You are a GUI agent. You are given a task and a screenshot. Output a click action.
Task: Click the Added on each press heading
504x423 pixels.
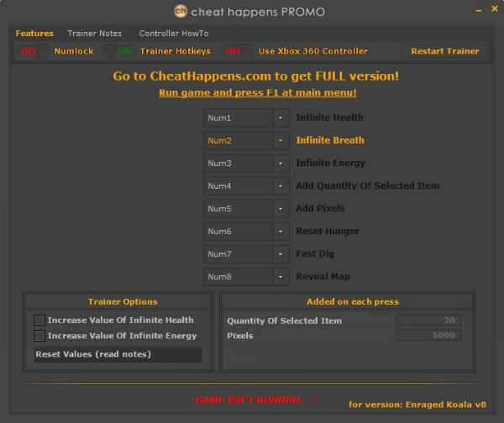[x=353, y=301]
